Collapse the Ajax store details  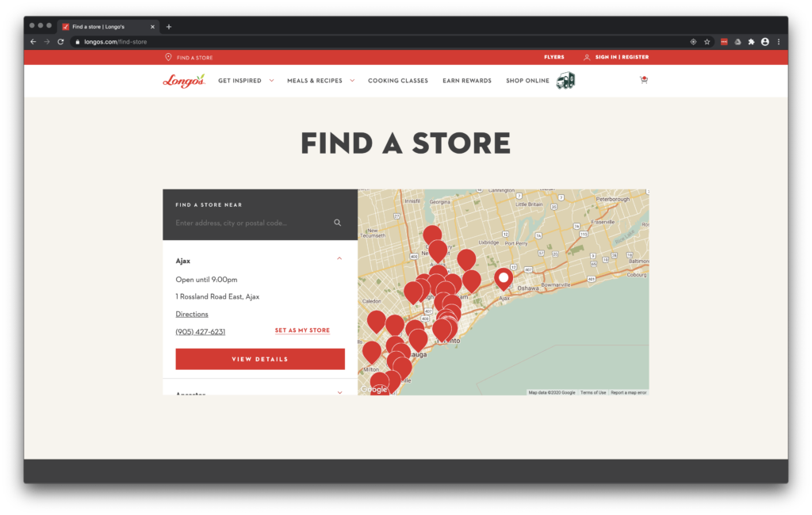(339, 259)
